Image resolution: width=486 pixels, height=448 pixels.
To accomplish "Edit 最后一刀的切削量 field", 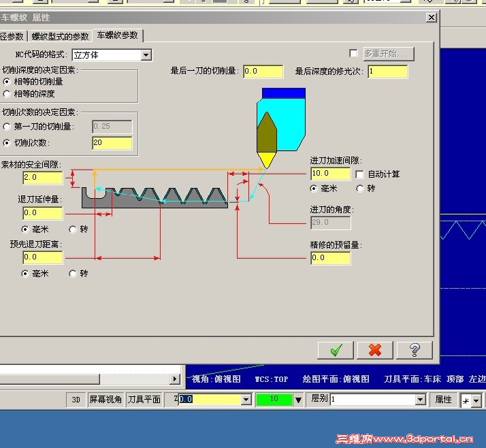I will click(x=263, y=71).
